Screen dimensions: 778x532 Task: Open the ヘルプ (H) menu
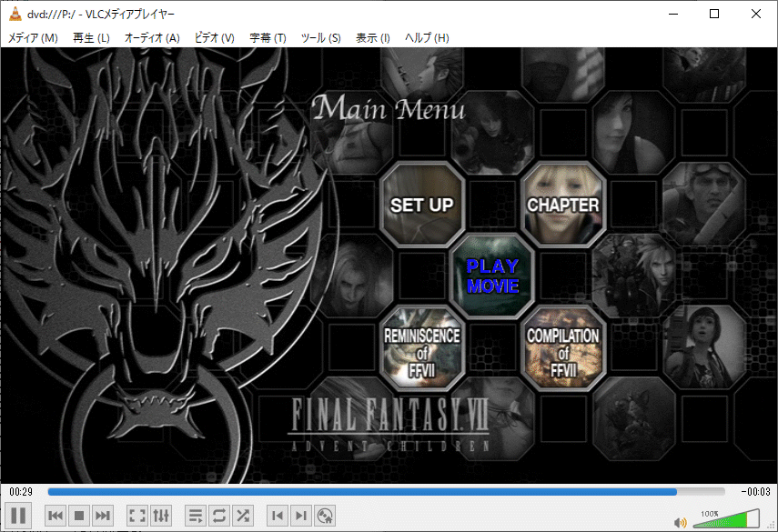427,37
